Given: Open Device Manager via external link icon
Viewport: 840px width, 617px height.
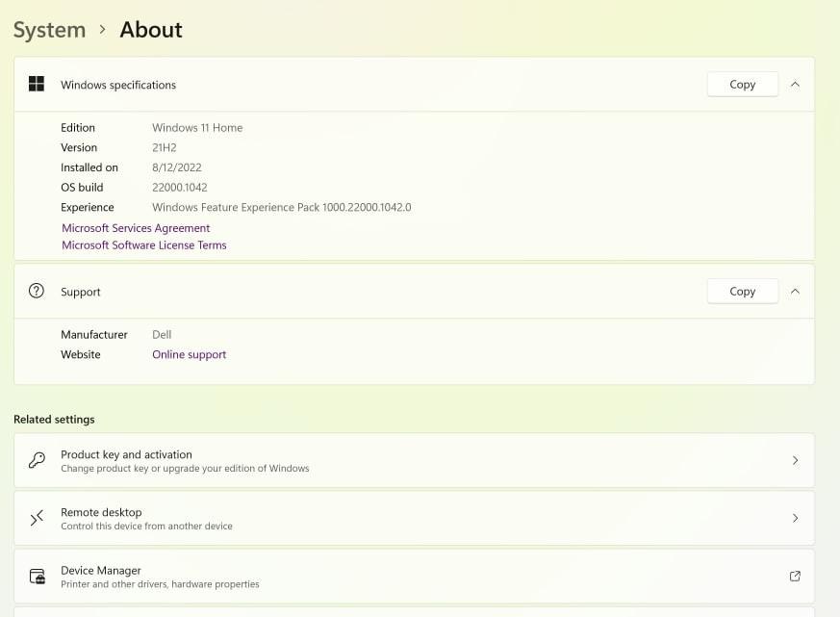Looking at the screenshot, I should tap(795, 576).
